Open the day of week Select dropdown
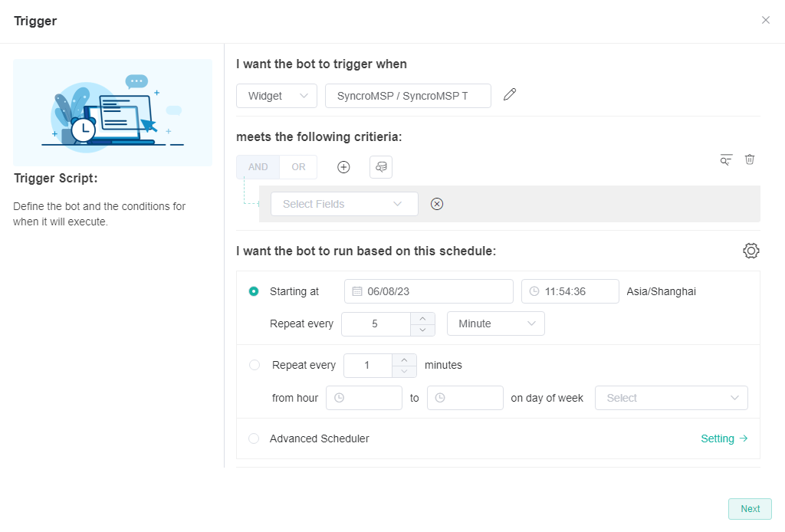The image size is (785, 532). pyautogui.click(x=671, y=398)
